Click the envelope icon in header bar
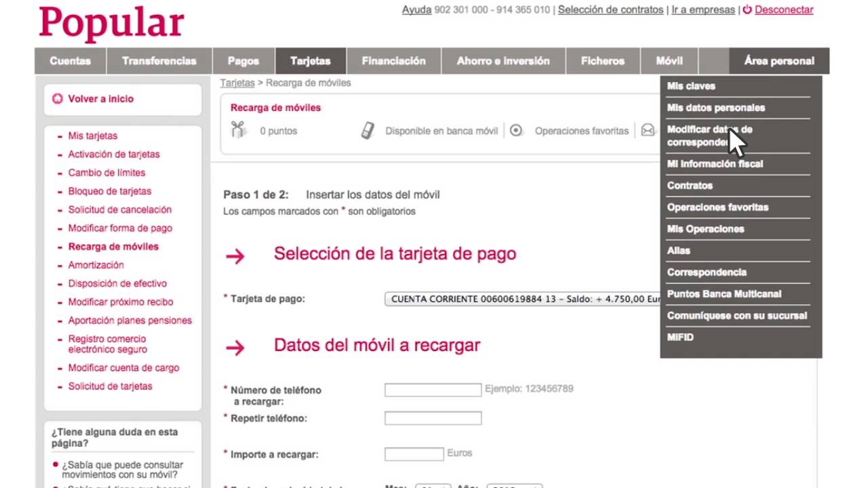The height and width of the screenshot is (488, 868). click(x=648, y=130)
